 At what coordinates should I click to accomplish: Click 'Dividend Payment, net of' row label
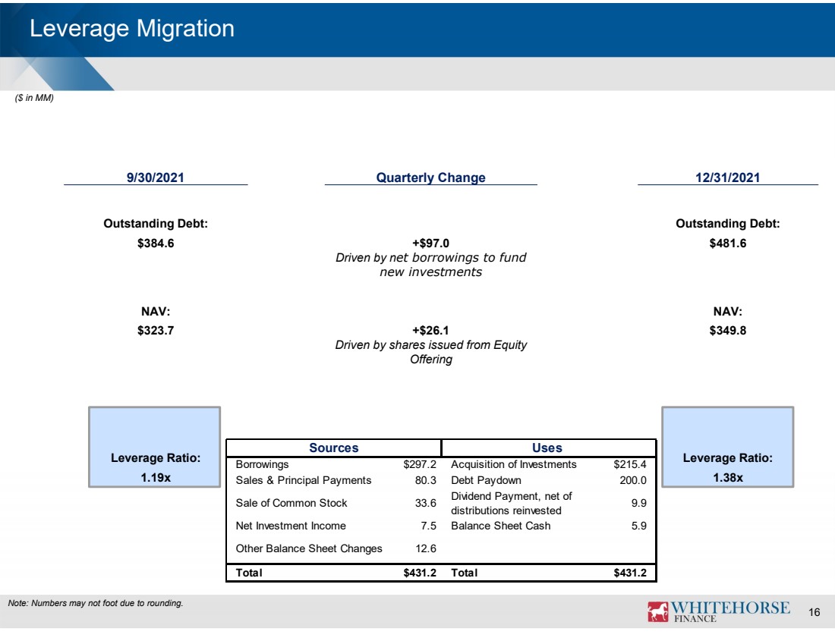tap(511, 504)
